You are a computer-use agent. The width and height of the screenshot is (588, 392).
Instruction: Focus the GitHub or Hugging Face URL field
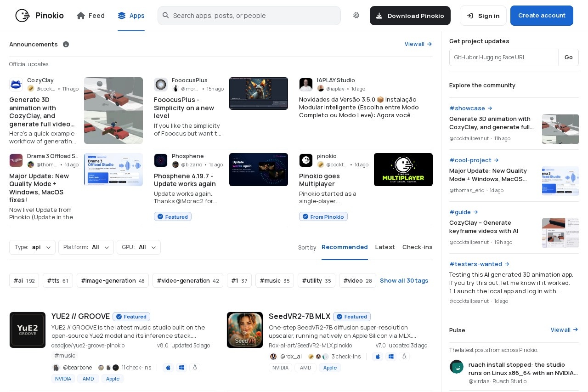[504, 57]
